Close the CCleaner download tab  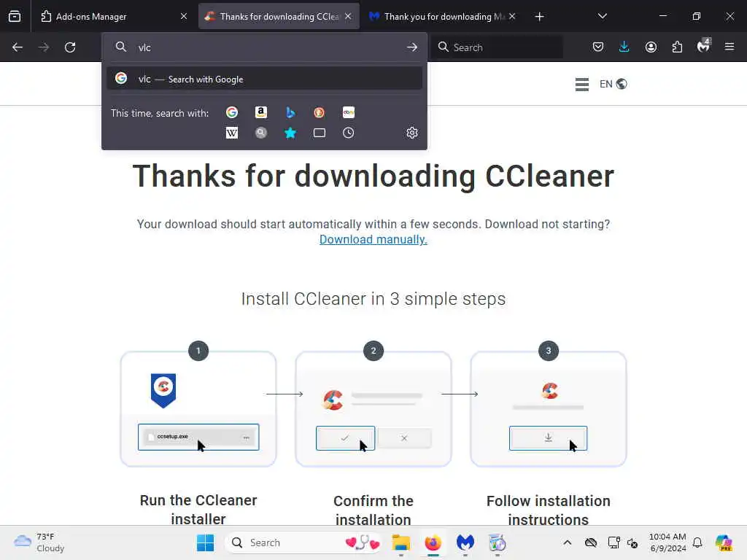(348, 16)
